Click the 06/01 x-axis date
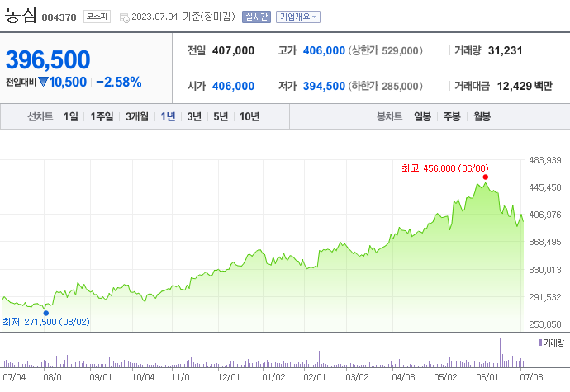 coord(487,377)
